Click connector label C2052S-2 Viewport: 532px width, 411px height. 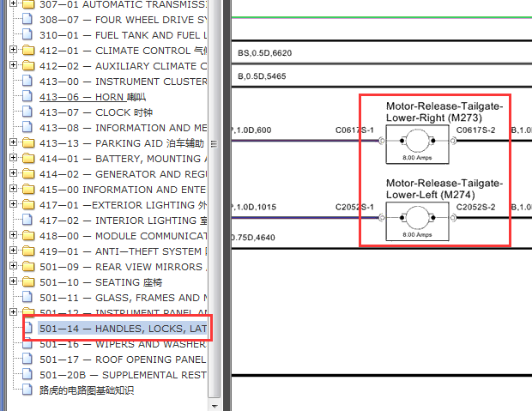(x=475, y=207)
